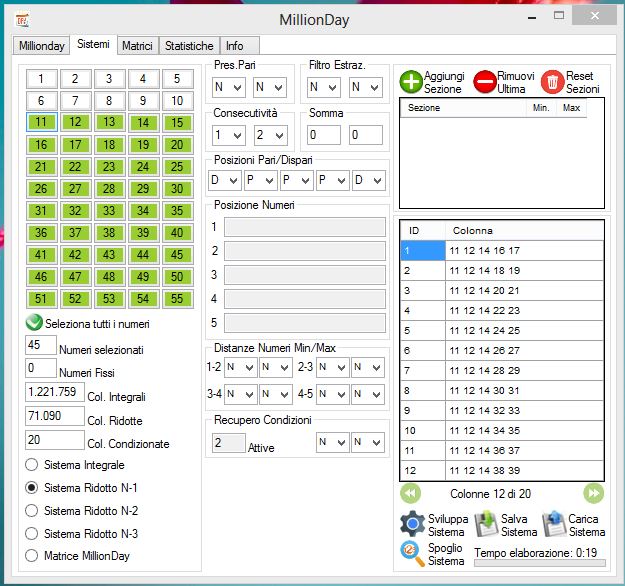Switch to the Millionday tab
The height and width of the screenshot is (586, 625).
point(41,46)
